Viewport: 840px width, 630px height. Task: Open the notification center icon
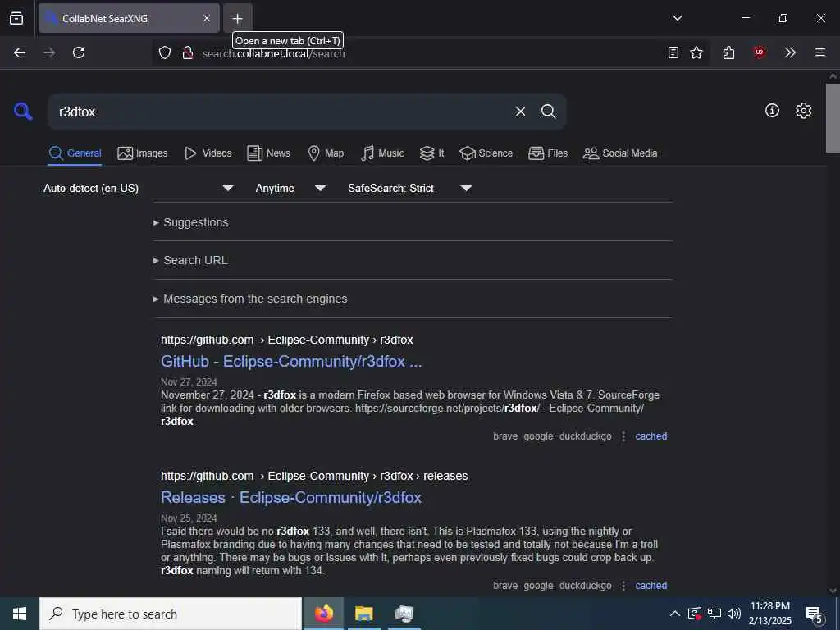pyautogui.click(x=815, y=615)
